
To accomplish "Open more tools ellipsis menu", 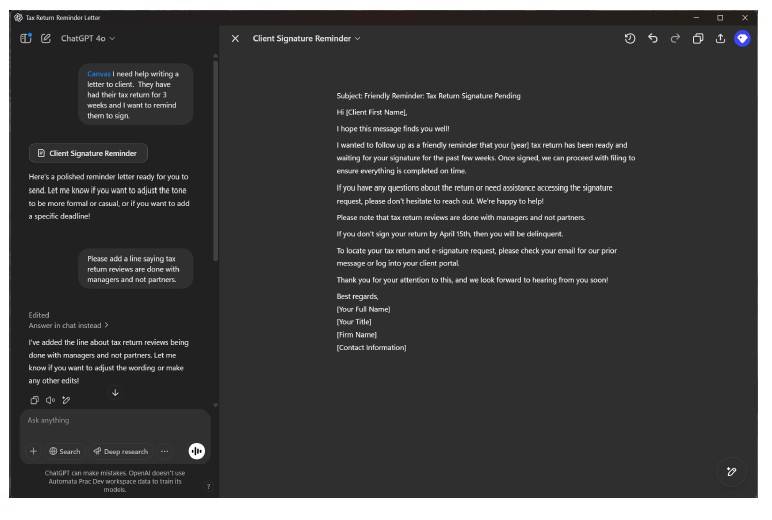I will (165, 451).
